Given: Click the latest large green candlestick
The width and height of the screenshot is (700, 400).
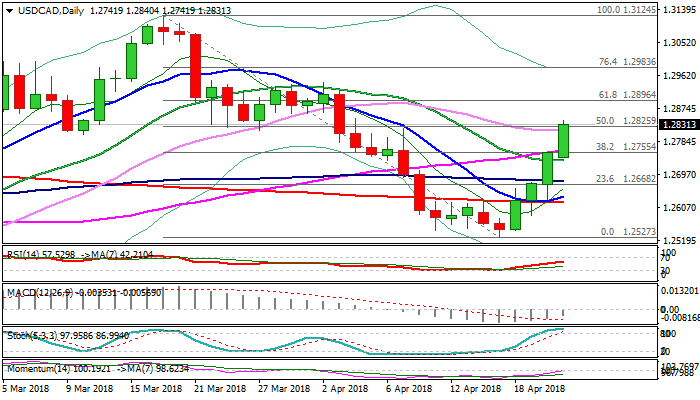Looking at the screenshot, I should [x=563, y=140].
